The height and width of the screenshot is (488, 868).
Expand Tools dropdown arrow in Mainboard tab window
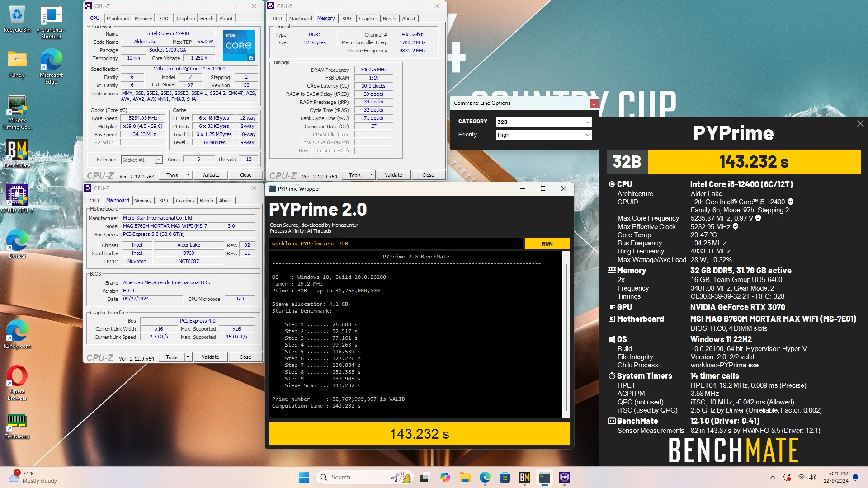[x=188, y=357]
